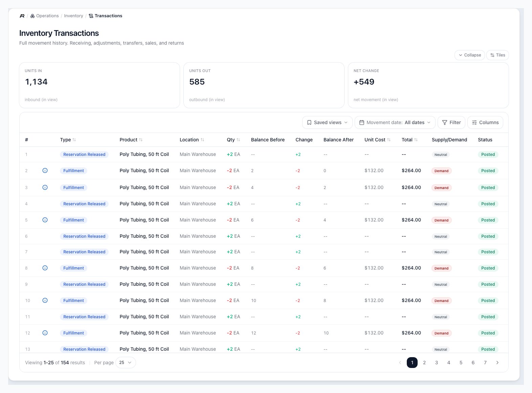This screenshot has width=532, height=393.
Task: Open info icon on row 12
Action: click(45, 333)
